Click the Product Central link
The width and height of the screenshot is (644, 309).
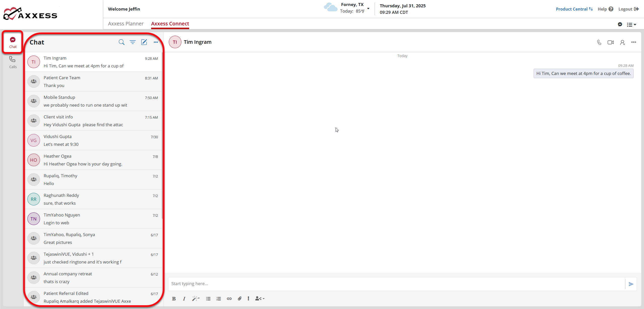pos(574,9)
